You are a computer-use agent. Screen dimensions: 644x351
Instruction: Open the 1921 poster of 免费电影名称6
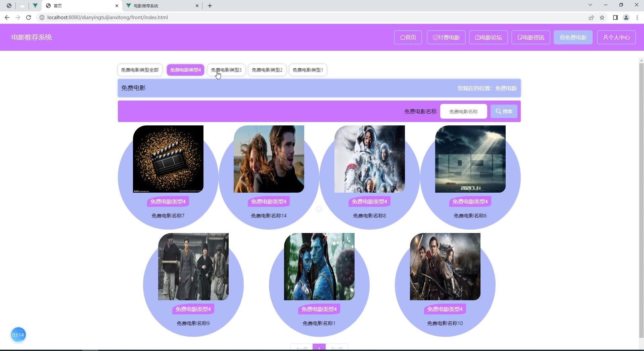tap(470, 159)
